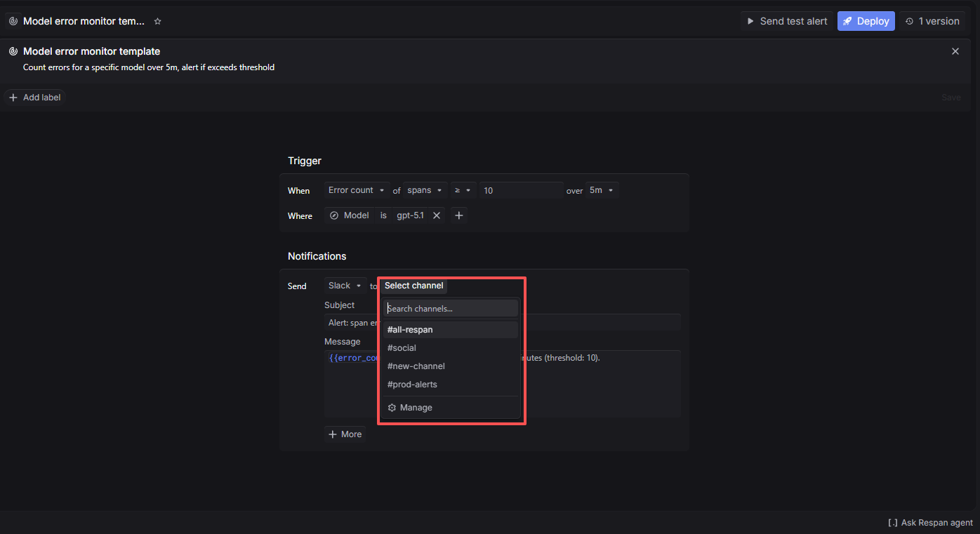Click the channel search input field
Viewport: 980px width, 534px height.
pyautogui.click(x=451, y=308)
